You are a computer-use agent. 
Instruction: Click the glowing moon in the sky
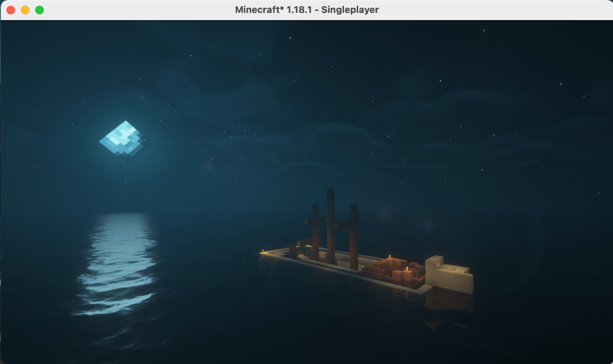(123, 136)
